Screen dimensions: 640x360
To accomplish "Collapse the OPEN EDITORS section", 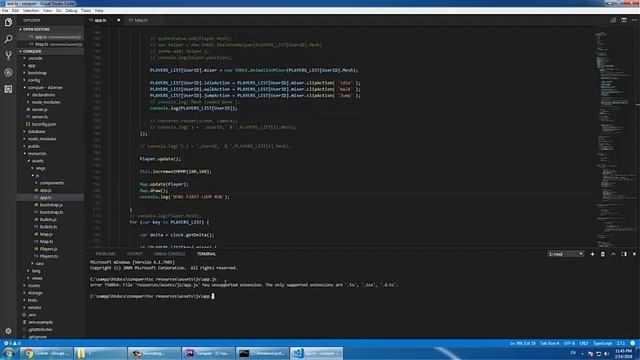I will tap(36, 29).
